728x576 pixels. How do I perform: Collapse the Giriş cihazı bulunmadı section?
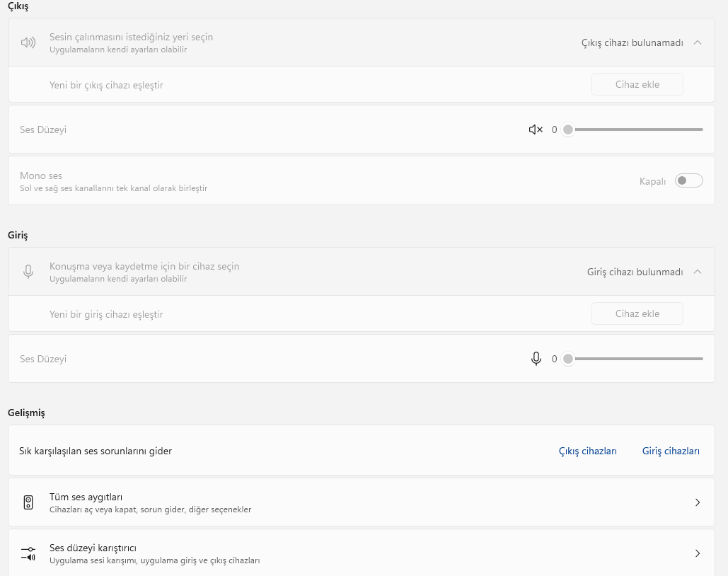(x=698, y=272)
